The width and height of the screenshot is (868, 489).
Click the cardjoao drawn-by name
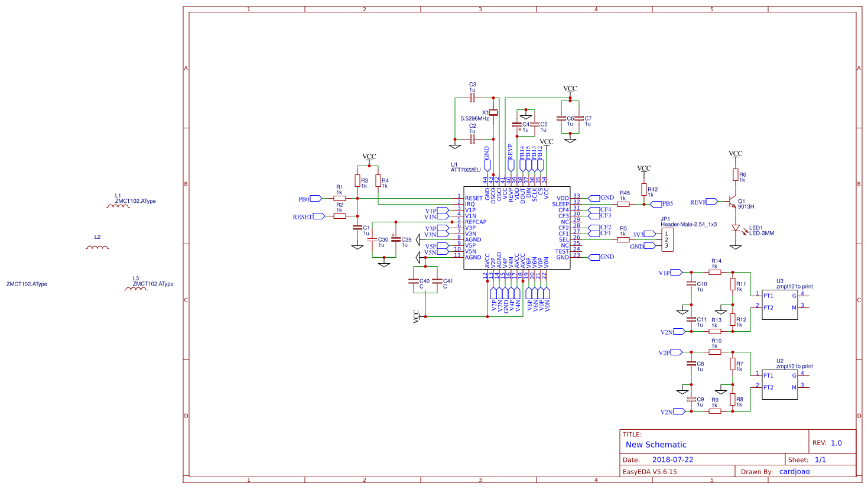[796, 471]
